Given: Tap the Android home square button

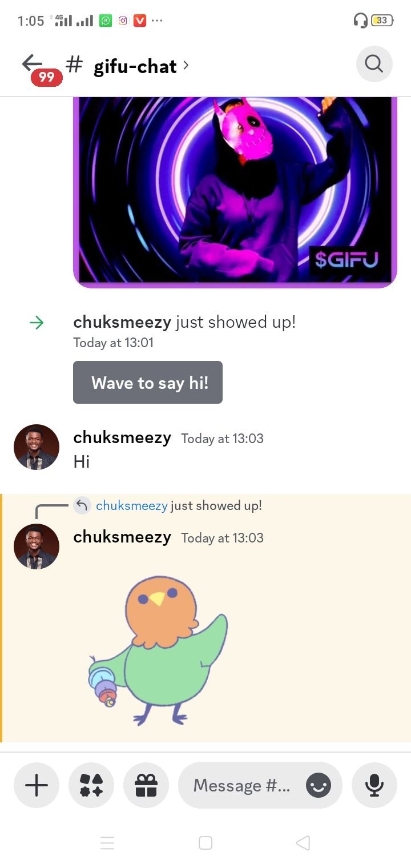Looking at the screenshot, I should pyautogui.click(x=205, y=843).
